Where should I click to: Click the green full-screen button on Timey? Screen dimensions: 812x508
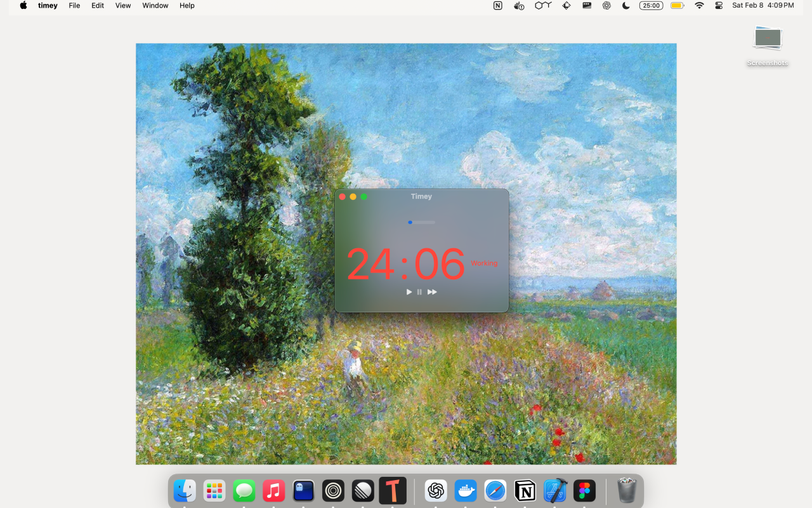click(x=364, y=197)
